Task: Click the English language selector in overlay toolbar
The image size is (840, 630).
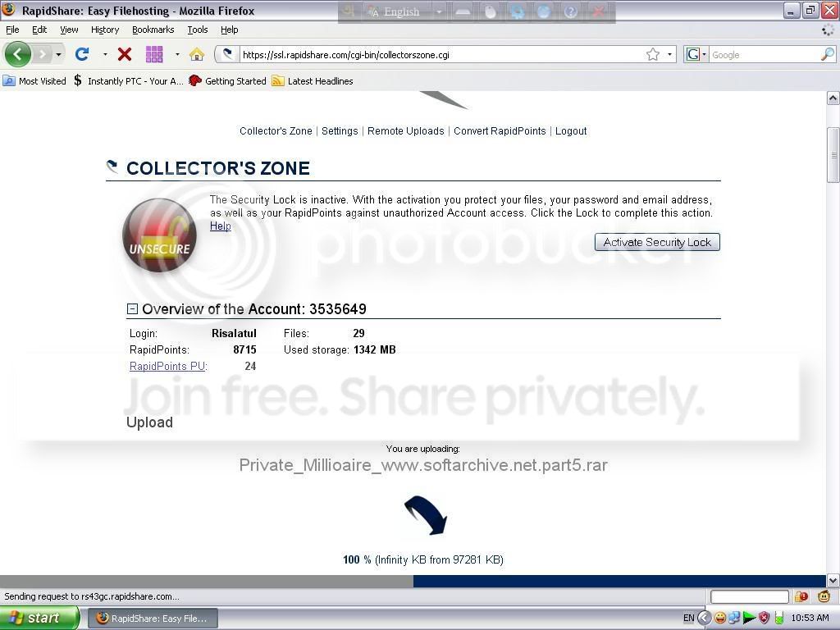Action: pyautogui.click(x=400, y=11)
